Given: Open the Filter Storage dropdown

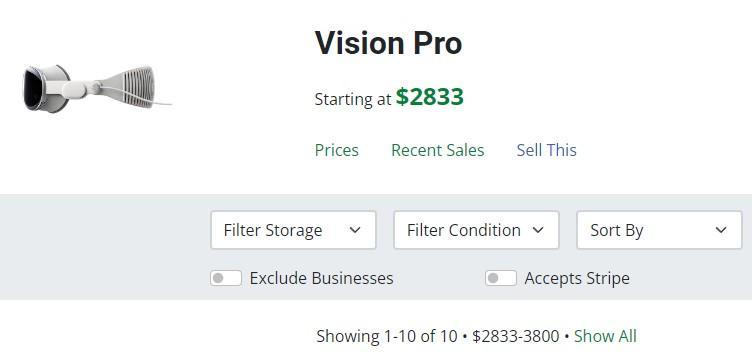Looking at the screenshot, I should pos(294,230).
